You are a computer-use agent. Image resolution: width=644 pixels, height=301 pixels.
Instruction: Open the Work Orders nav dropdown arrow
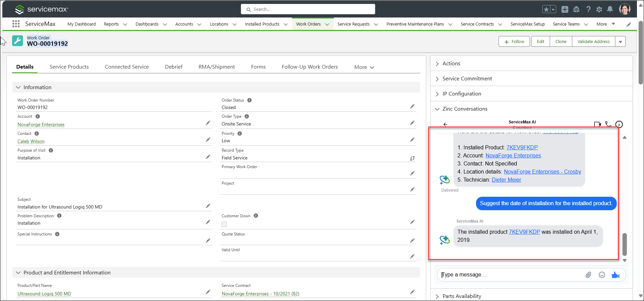[x=327, y=24]
